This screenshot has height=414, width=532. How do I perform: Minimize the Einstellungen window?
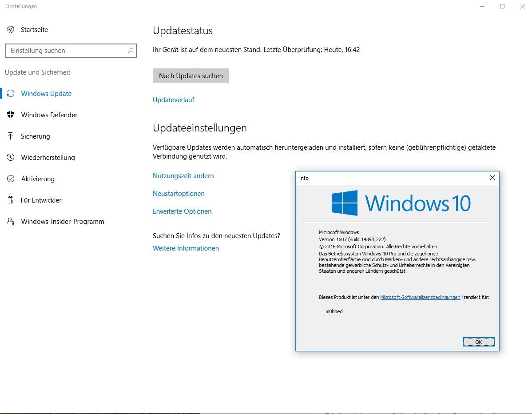(x=482, y=6)
